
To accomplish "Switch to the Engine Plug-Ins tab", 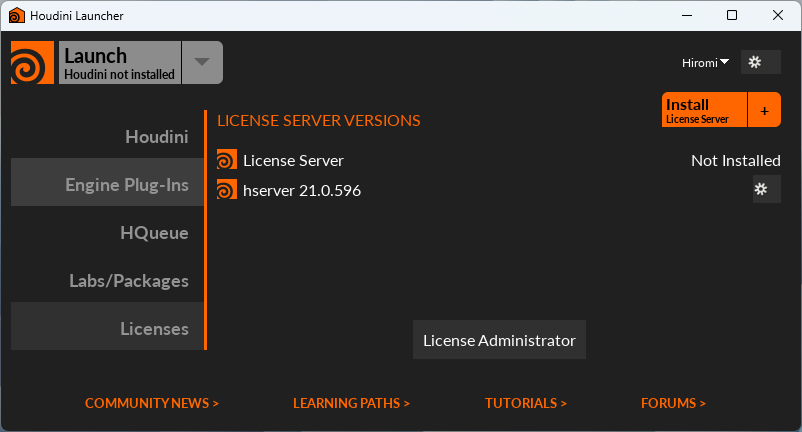I will click(107, 182).
